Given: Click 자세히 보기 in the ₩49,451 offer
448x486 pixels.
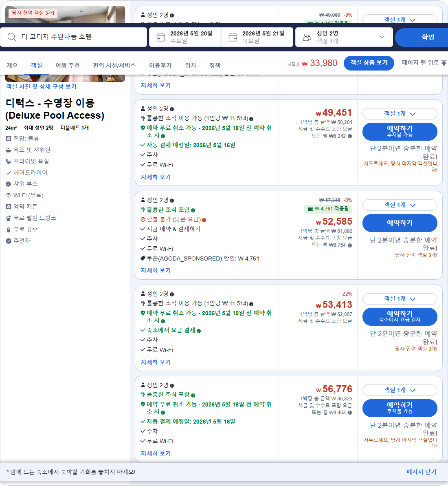Looking at the screenshot, I should (156, 177).
